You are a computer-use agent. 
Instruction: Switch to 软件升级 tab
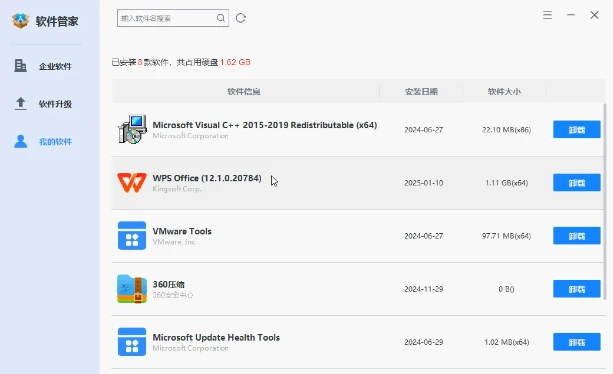[x=55, y=104]
